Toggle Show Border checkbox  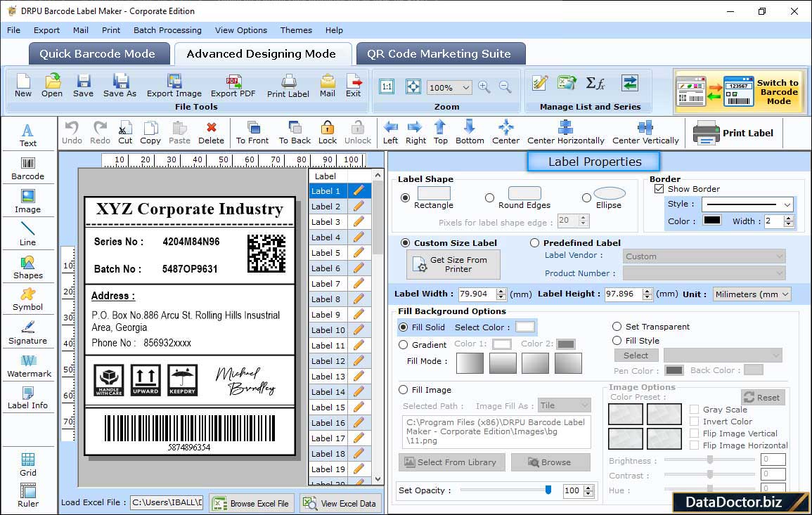pos(659,189)
